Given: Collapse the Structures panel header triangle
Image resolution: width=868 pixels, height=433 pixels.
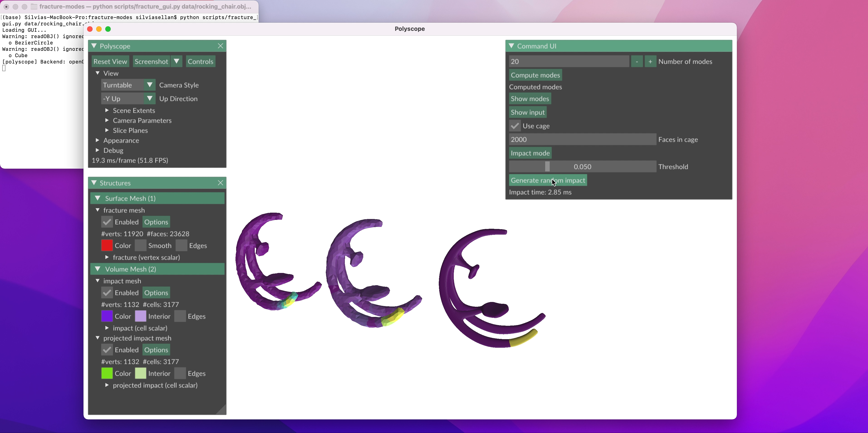Looking at the screenshot, I should click(x=94, y=183).
